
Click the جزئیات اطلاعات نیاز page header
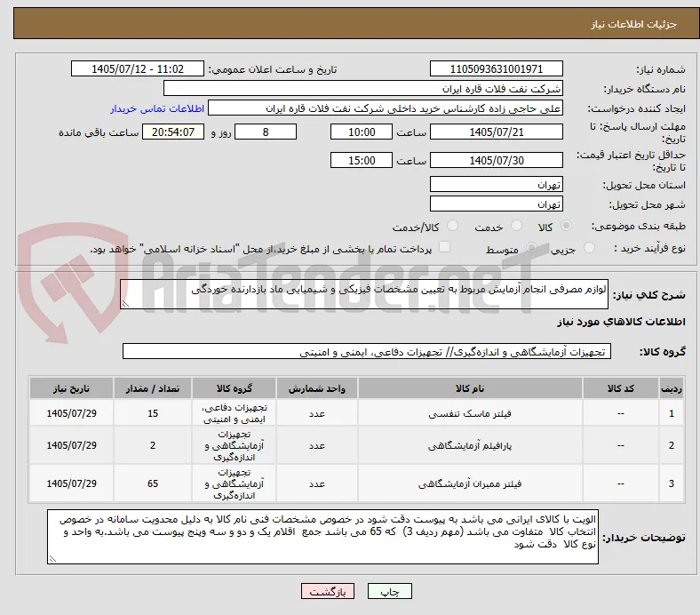pos(633,24)
